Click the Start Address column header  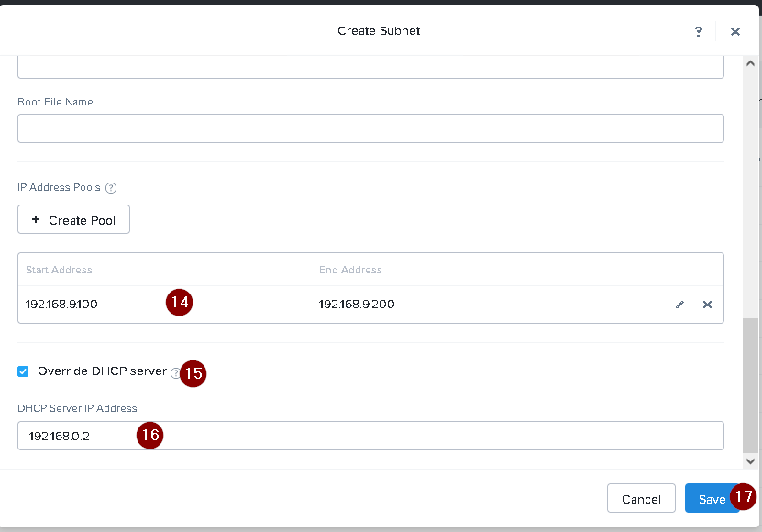coord(59,270)
